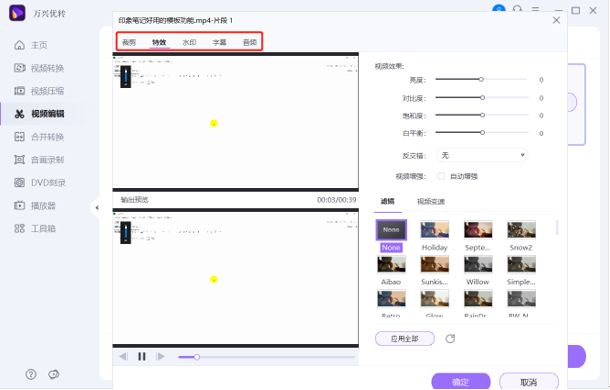The width and height of the screenshot is (610, 390).
Task: Adjust the 亮度 brightness slider handle
Action: click(481, 79)
